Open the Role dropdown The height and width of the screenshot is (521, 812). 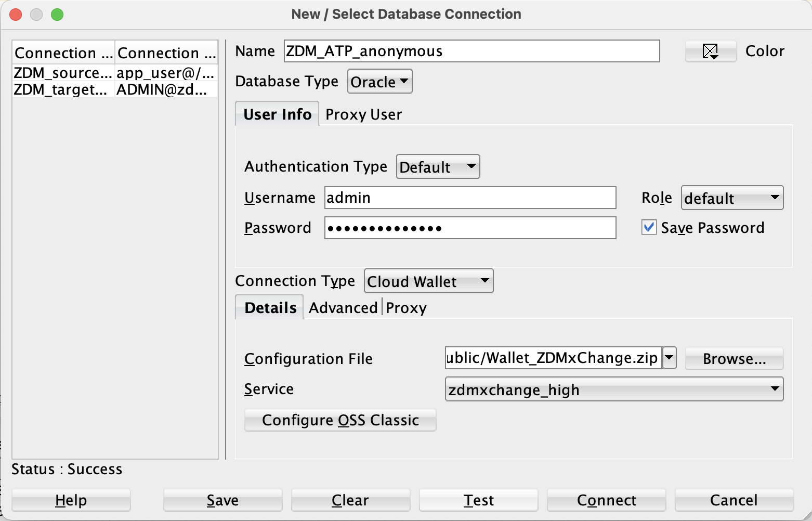point(731,198)
